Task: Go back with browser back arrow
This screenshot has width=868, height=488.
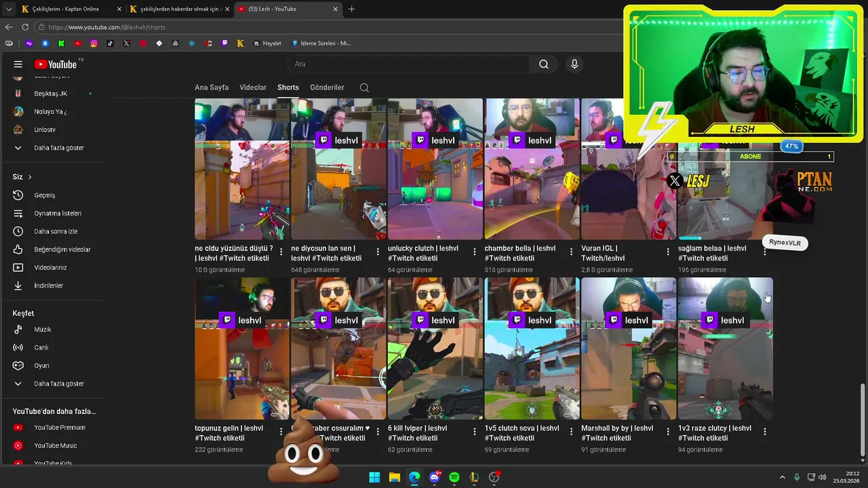Action: click(9, 27)
